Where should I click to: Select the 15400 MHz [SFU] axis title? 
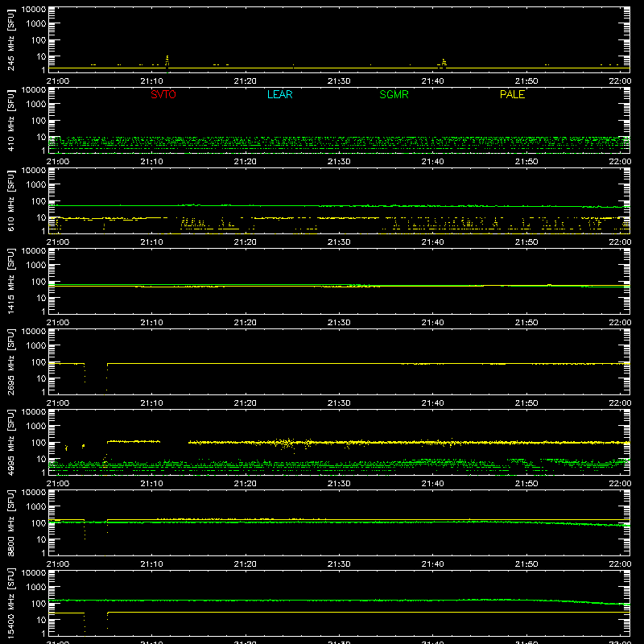[x=10, y=603]
